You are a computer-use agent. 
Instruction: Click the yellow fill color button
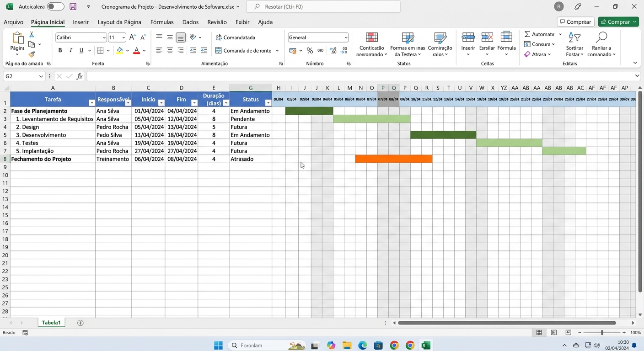coord(120,51)
